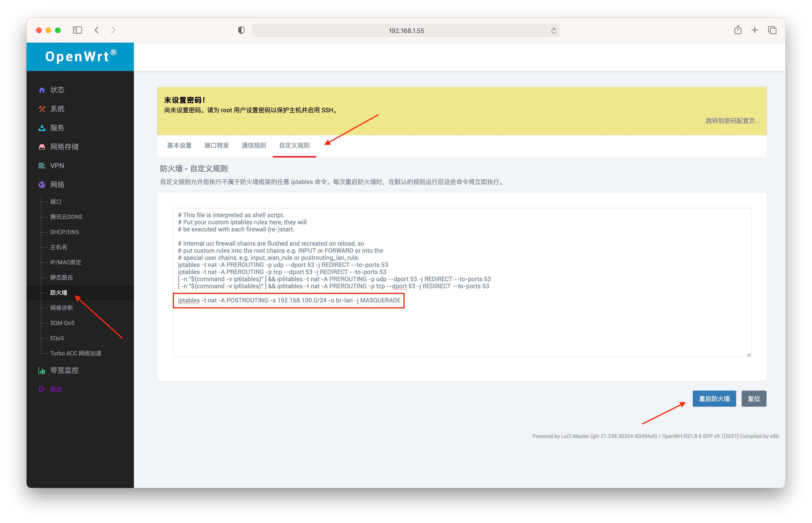Open DHCP/DNS in the network submenu
The height and width of the screenshot is (523, 812).
coord(64,232)
